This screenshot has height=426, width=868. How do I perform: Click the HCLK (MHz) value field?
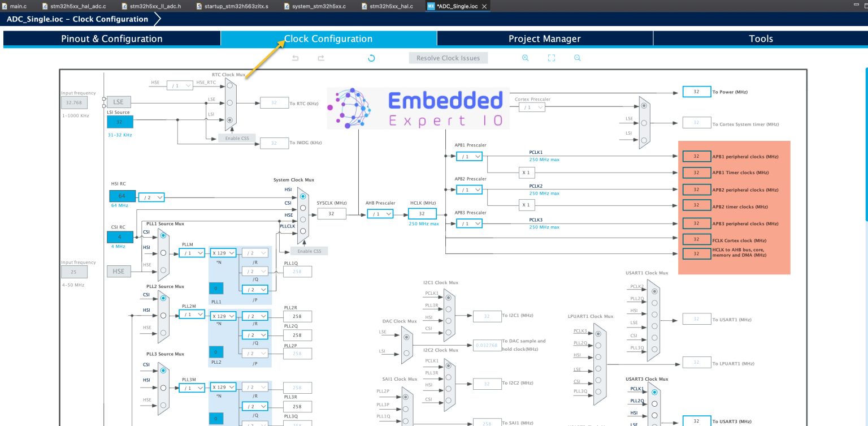click(x=422, y=214)
